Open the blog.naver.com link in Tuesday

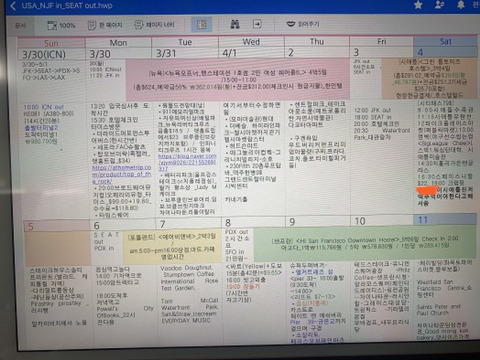coord(187,162)
